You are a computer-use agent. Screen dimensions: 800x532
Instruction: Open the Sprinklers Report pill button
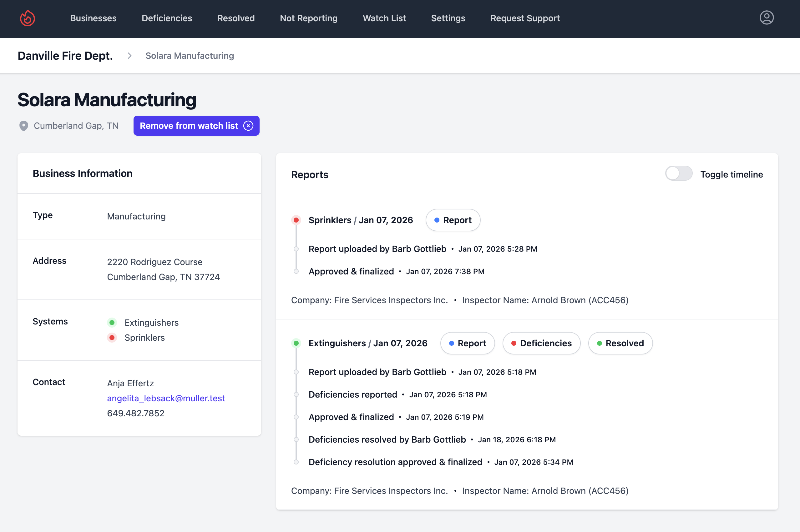click(453, 220)
